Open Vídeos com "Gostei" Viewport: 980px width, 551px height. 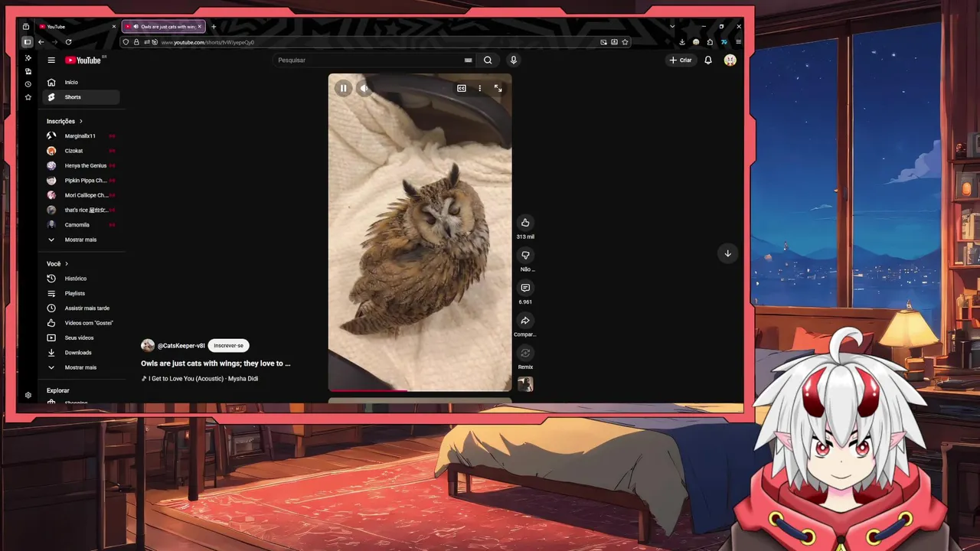point(81,323)
